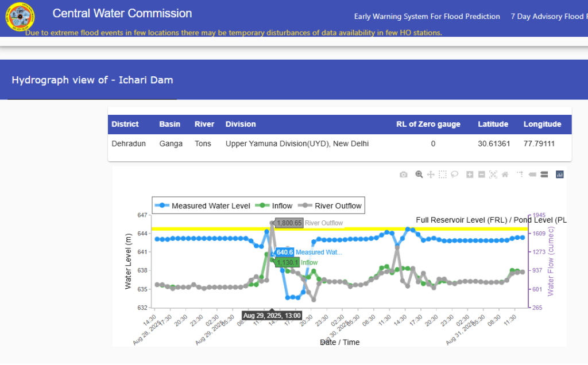Reset axes with the home icon
This screenshot has width=588, height=365.
505,174
